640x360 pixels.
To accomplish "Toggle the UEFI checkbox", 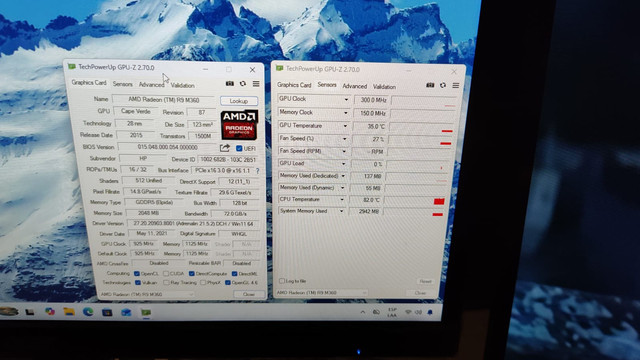I will click(239, 148).
